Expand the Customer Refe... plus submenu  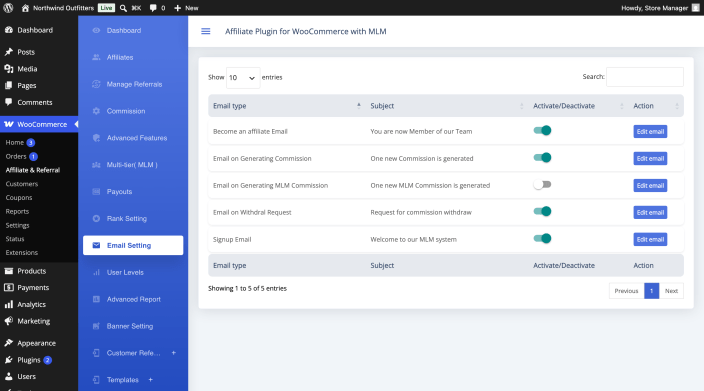tap(174, 353)
